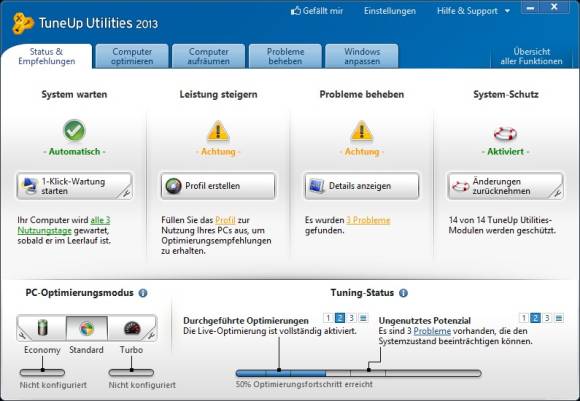580x401 pixels.
Task: Select the Standard optimization mode
Action: click(87, 328)
